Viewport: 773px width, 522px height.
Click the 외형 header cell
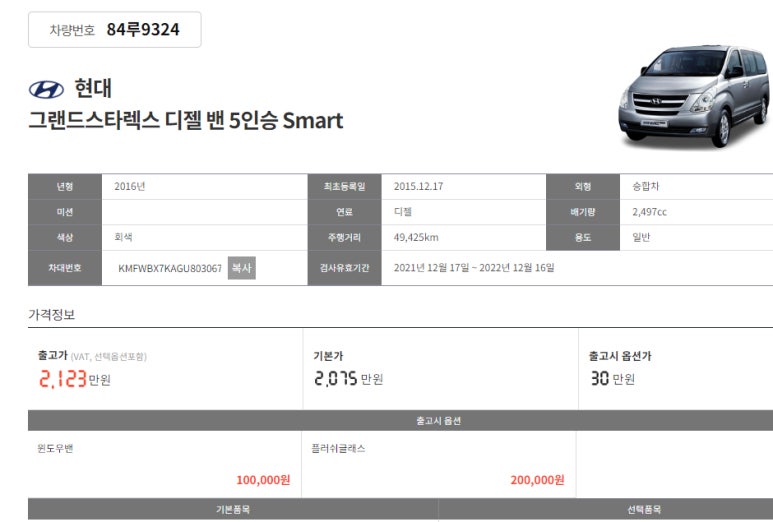(x=583, y=186)
